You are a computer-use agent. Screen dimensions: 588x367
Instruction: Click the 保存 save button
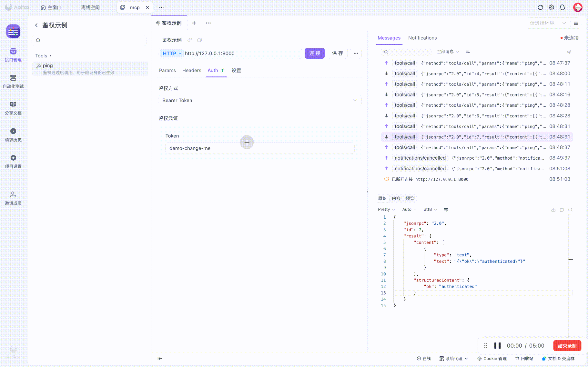pos(338,53)
